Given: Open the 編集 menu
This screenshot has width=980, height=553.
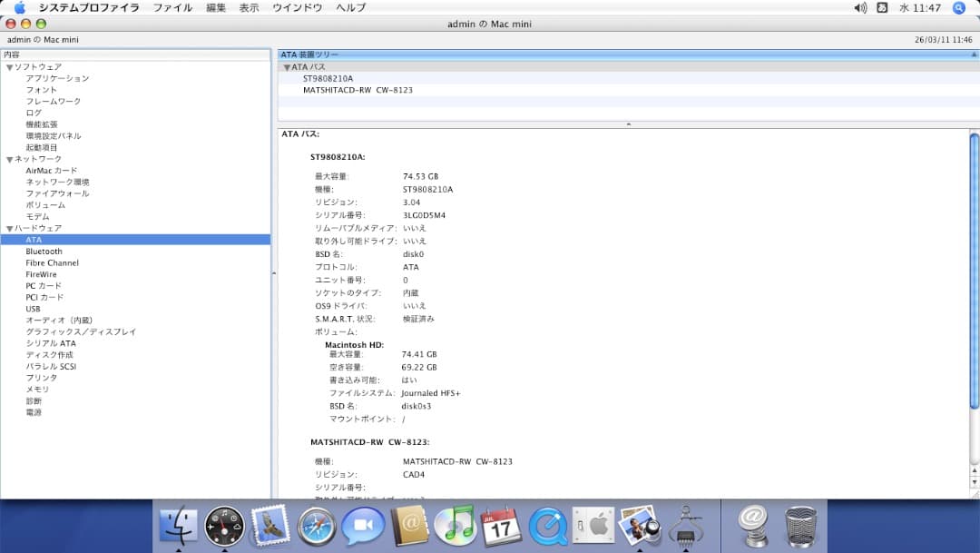Looking at the screenshot, I should point(216,7).
